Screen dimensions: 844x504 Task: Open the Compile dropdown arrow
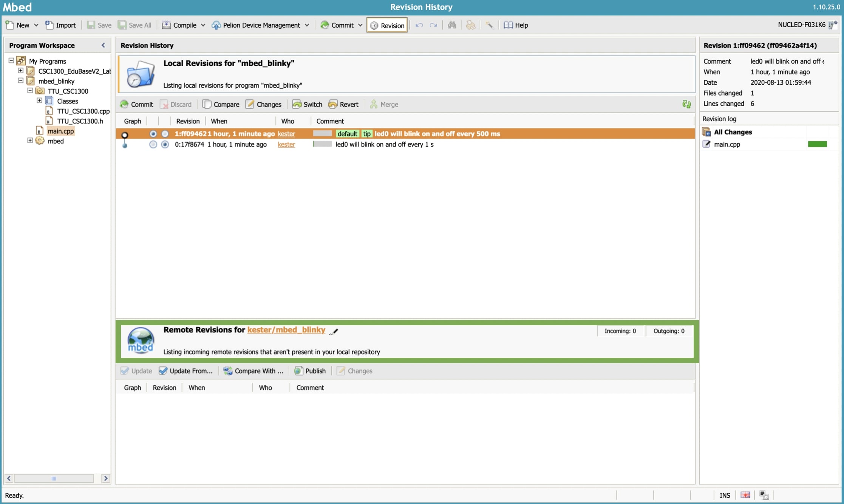(203, 25)
